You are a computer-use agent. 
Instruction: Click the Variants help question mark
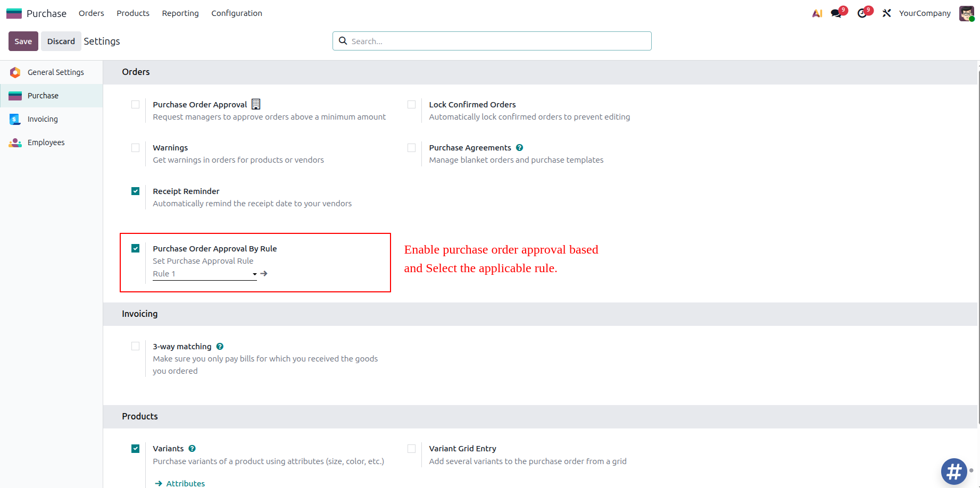click(x=192, y=448)
